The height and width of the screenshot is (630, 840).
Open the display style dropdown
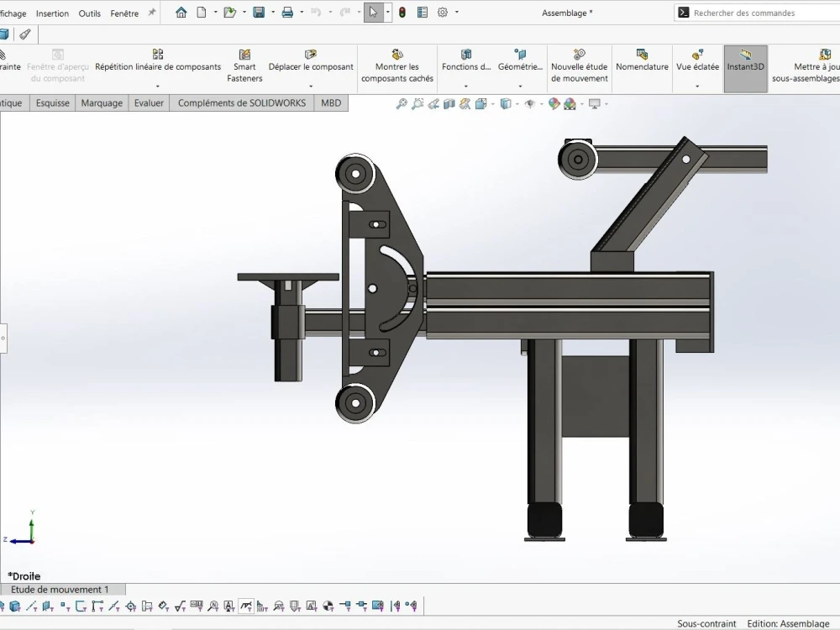click(517, 103)
